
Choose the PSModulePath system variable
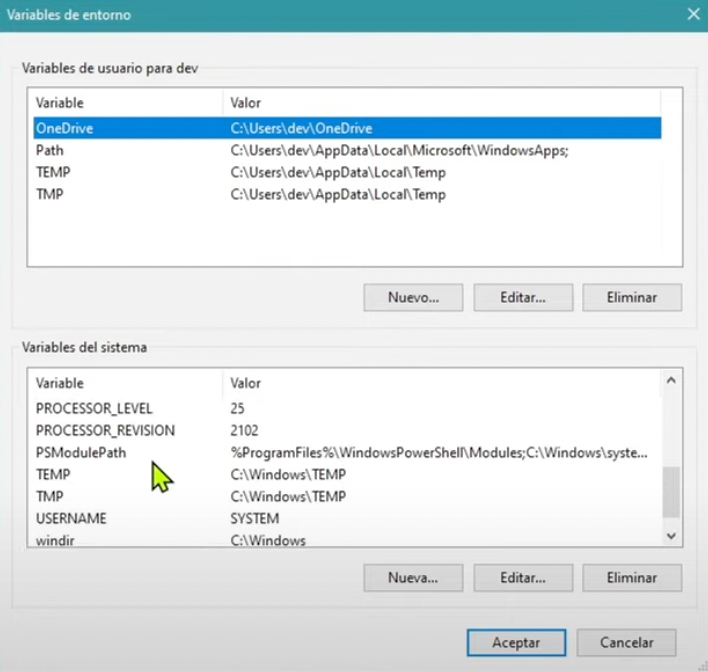pyautogui.click(x=81, y=453)
